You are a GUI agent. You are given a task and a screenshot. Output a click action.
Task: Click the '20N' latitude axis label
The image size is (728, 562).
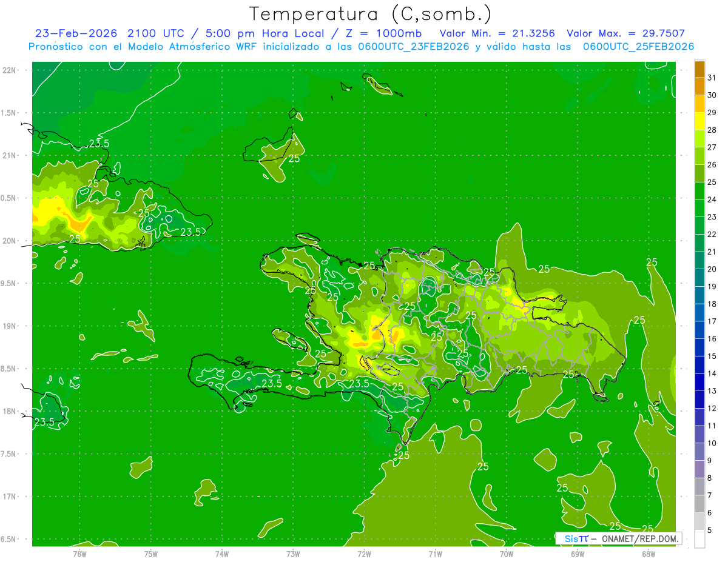point(8,241)
